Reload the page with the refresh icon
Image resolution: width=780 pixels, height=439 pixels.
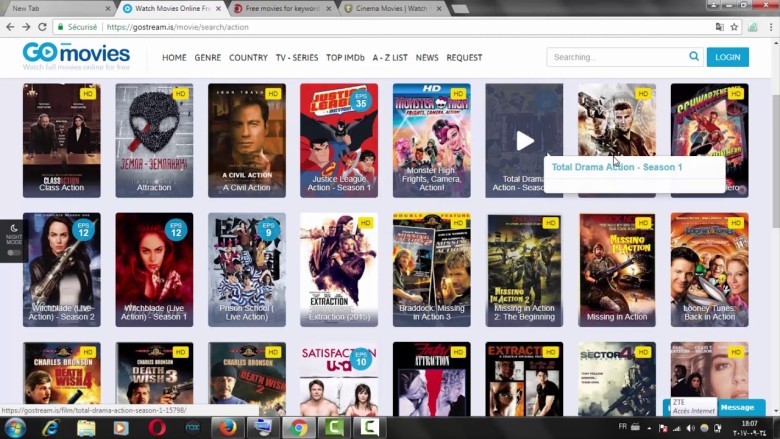point(42,27)
